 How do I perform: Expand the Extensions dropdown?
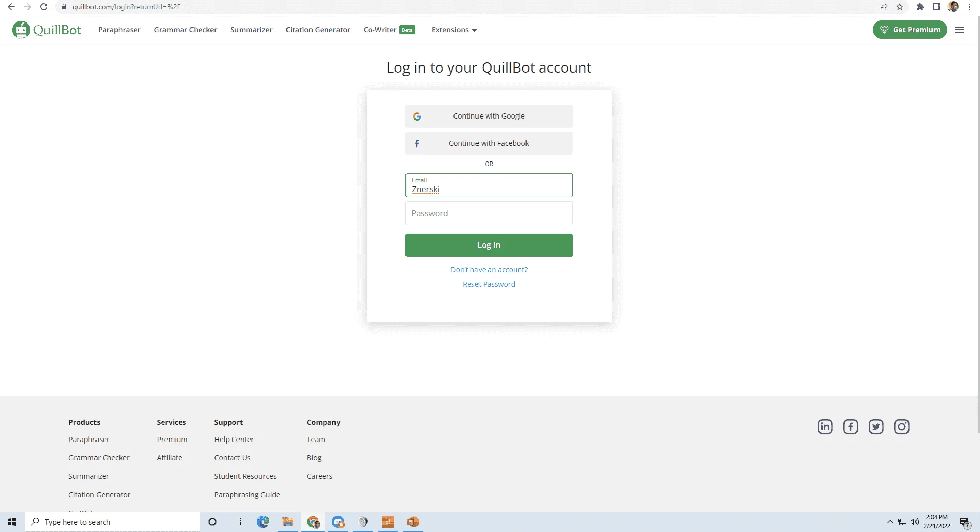tap(454, 30)
